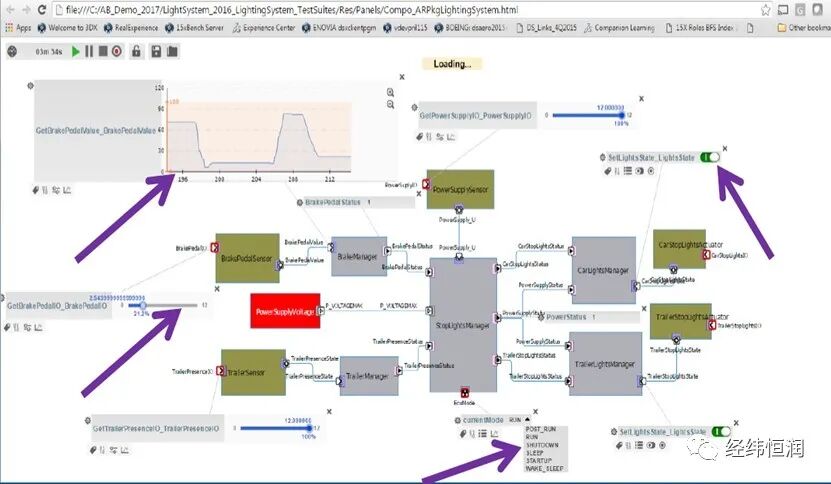Open gear settings of lower SetLightsState widget
This screenshot has height=484, width=831.
pyautogui.click(x=614, y=432)
